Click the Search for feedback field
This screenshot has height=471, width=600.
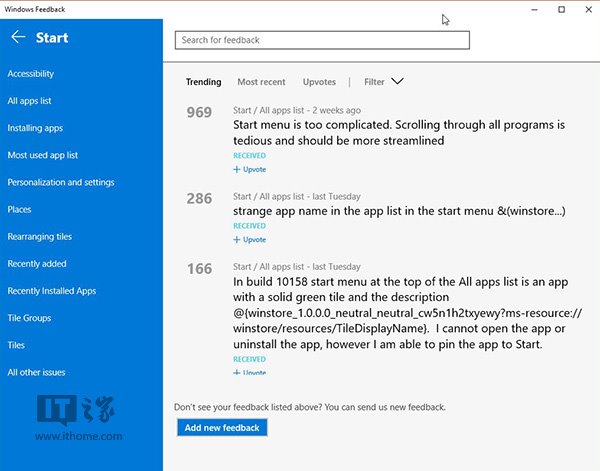click(321, 40)
